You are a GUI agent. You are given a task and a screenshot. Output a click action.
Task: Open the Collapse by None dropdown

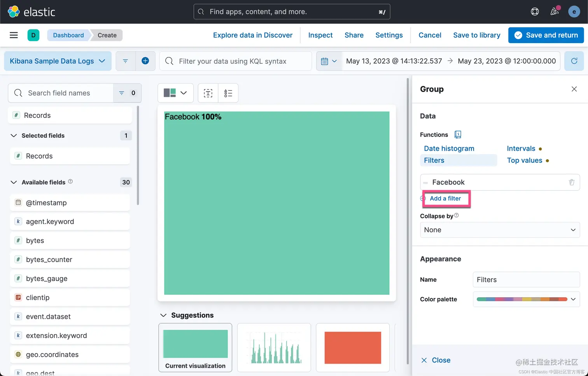[500, 230]
